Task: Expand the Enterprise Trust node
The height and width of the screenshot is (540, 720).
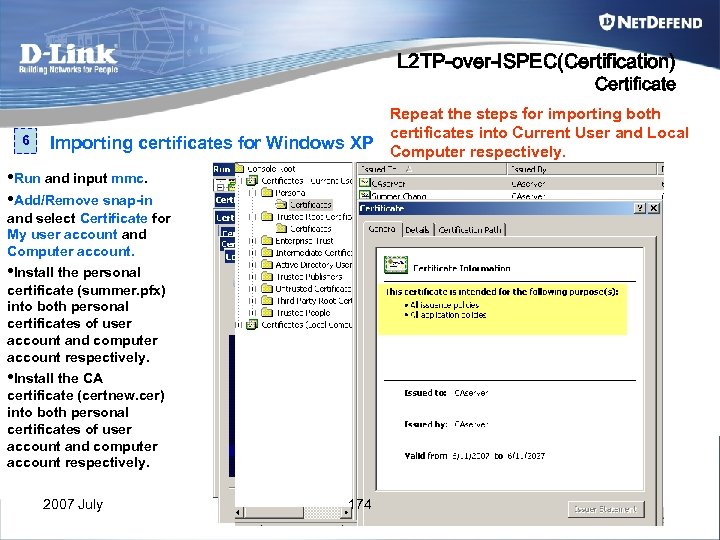Action: [x=252, y=241]
